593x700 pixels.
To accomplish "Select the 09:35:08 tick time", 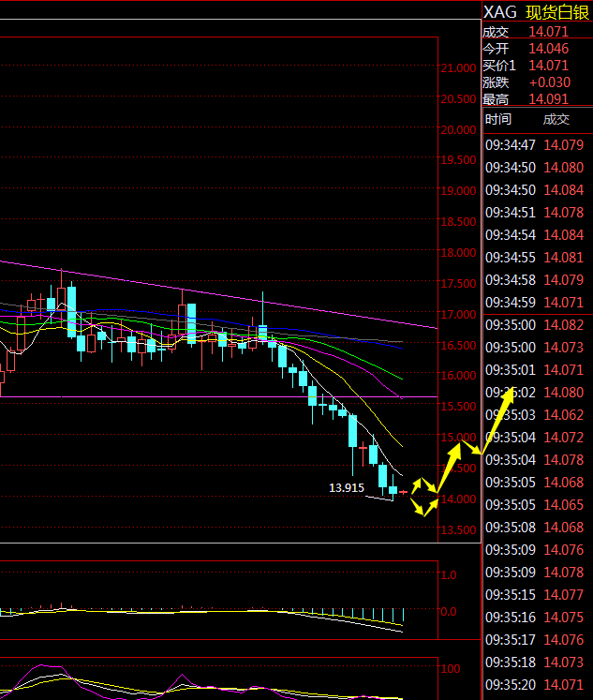I will (x=511, y=528).
